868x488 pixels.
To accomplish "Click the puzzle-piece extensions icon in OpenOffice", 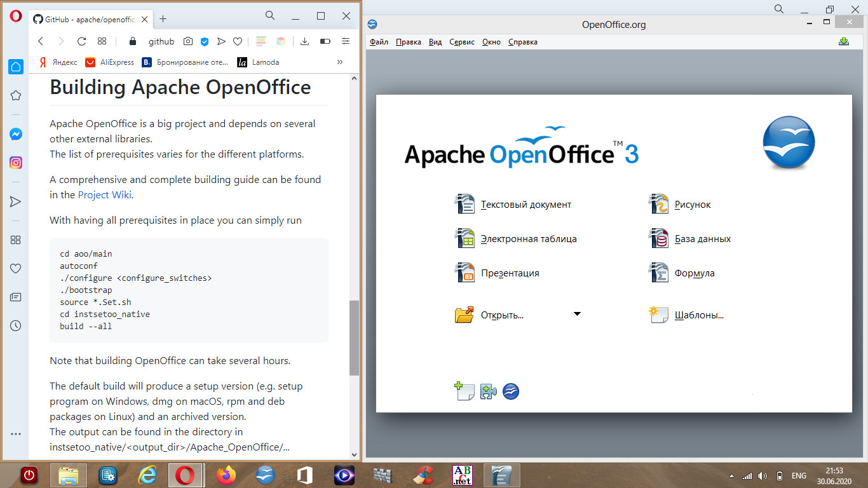I will (488, 391).
